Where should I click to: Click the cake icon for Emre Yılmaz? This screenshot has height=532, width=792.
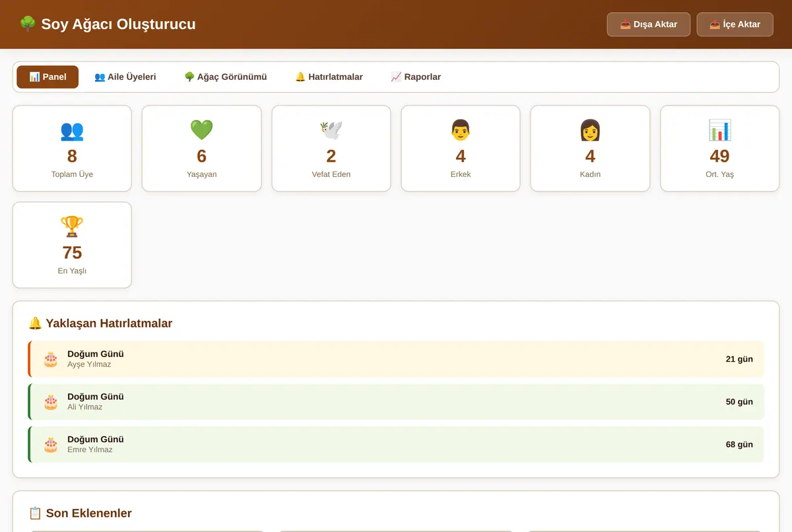pyautogui.click(x=51, y=444)
